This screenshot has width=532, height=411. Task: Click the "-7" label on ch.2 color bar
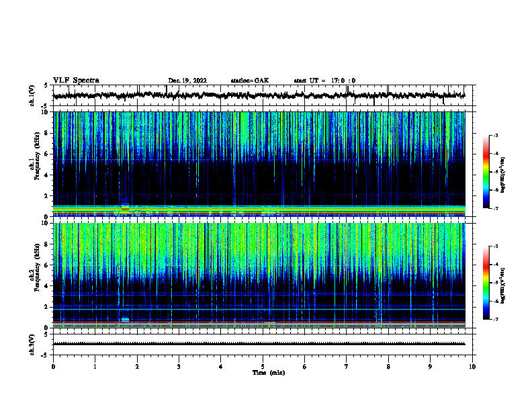coord(495,319)
